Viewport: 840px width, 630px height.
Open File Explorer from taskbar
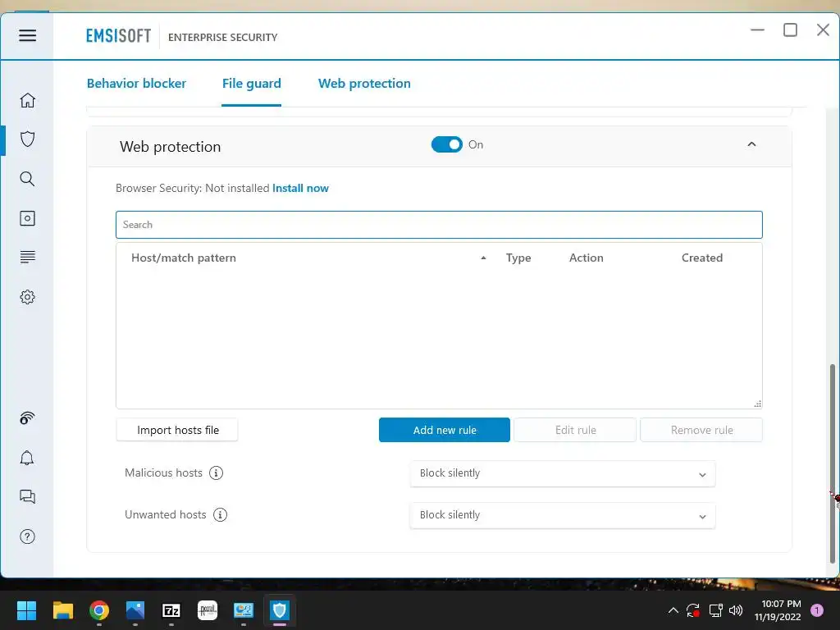(62, 610)
